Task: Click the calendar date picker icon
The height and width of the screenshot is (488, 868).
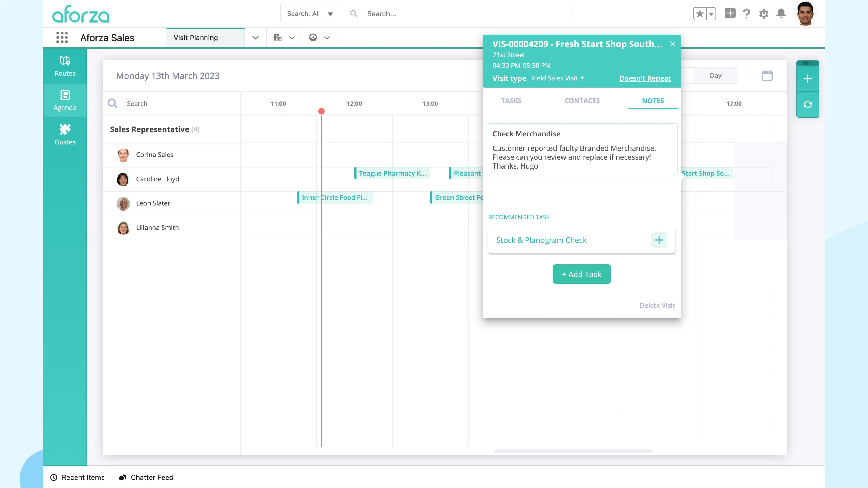Action: tap(767, 75)
